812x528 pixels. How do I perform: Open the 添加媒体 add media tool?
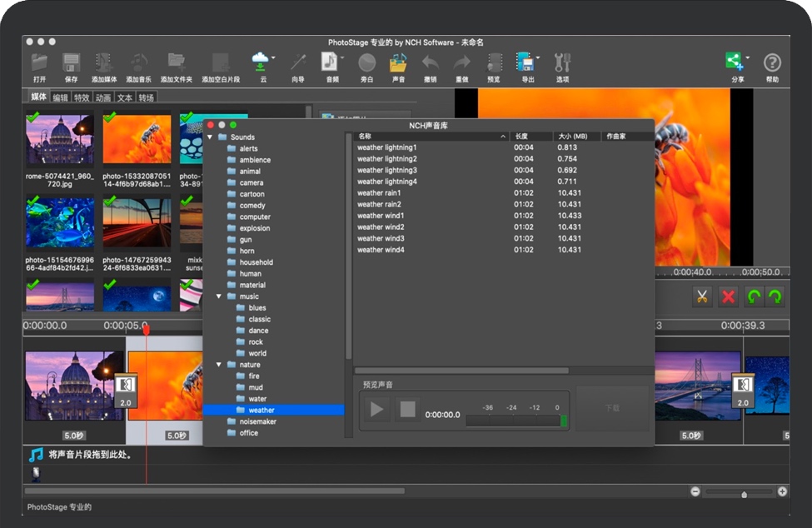tap(104, 63)
